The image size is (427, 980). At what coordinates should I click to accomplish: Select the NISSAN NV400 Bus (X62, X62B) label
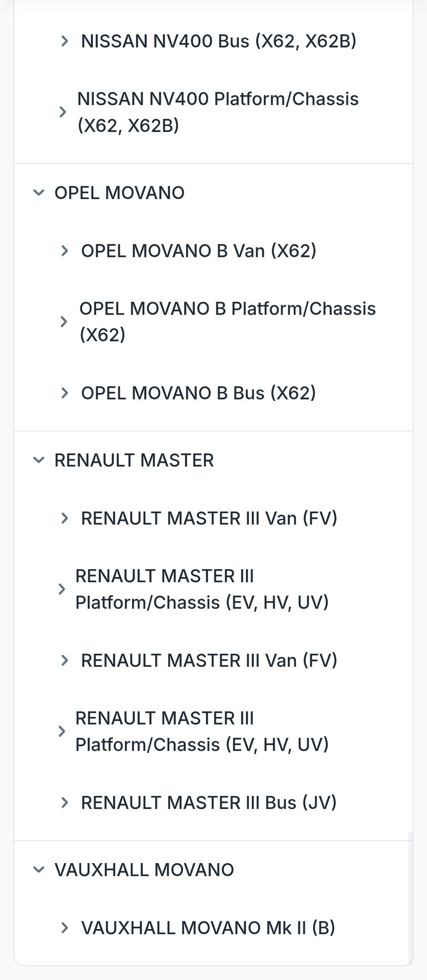coord(218,41)
